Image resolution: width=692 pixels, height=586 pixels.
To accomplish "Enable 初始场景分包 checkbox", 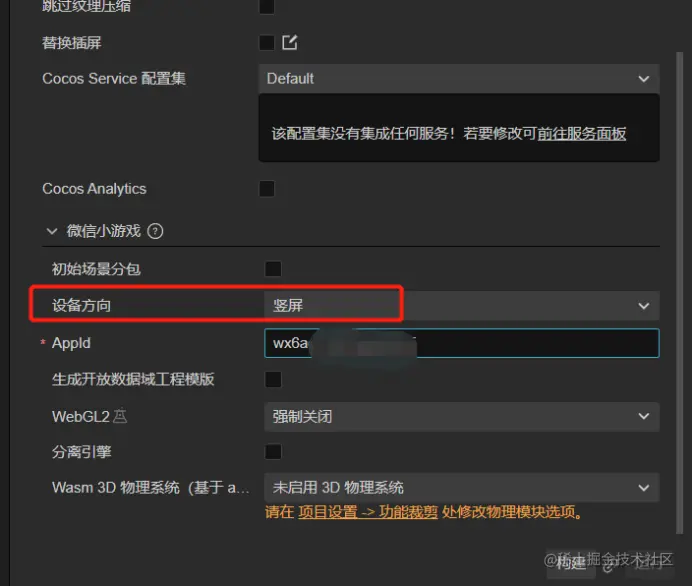I will point(273,268).
